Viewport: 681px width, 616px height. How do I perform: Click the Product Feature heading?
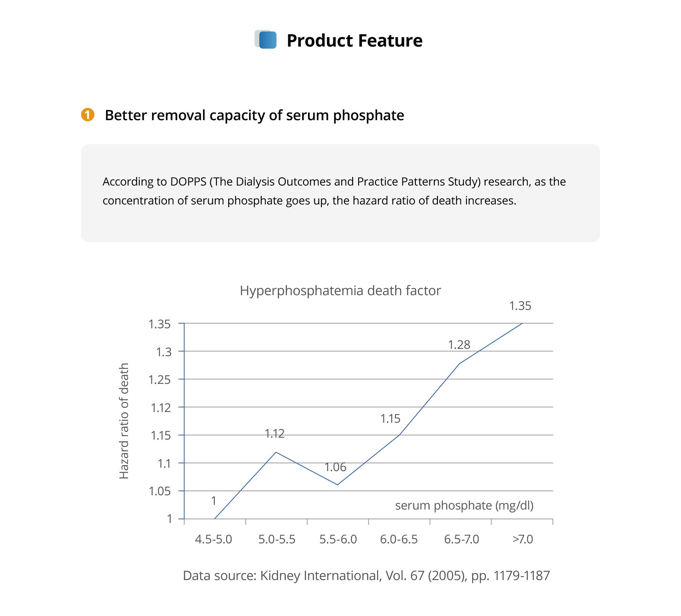click(354, 41)
